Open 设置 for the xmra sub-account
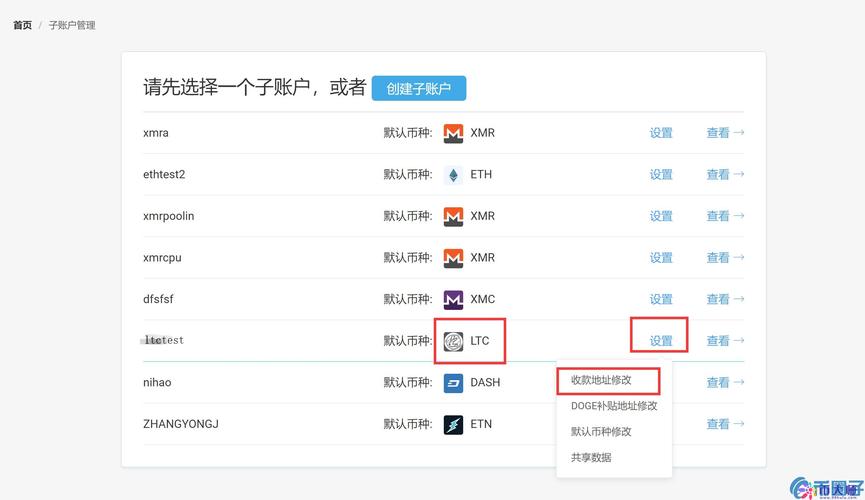This screenshot has height=500, width=865. click(661, 133)
